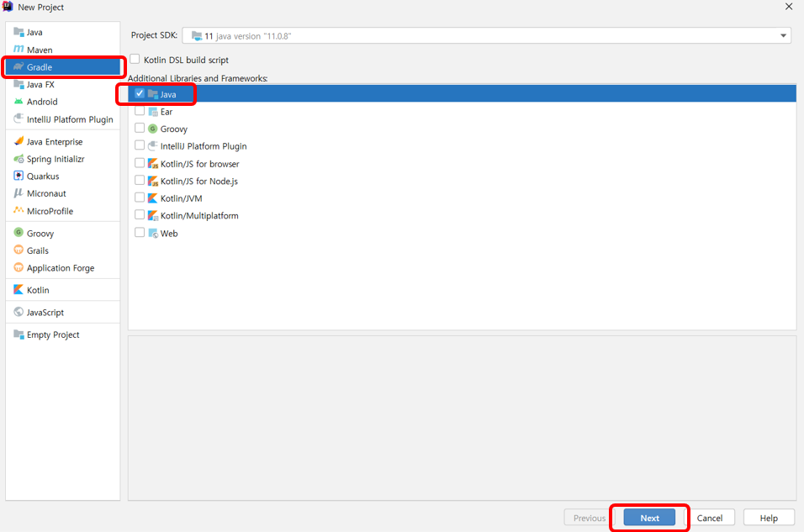The height and width of the screenshot is (532, 804).
Task: Select Empty Project type
Action: coord(63,334)
